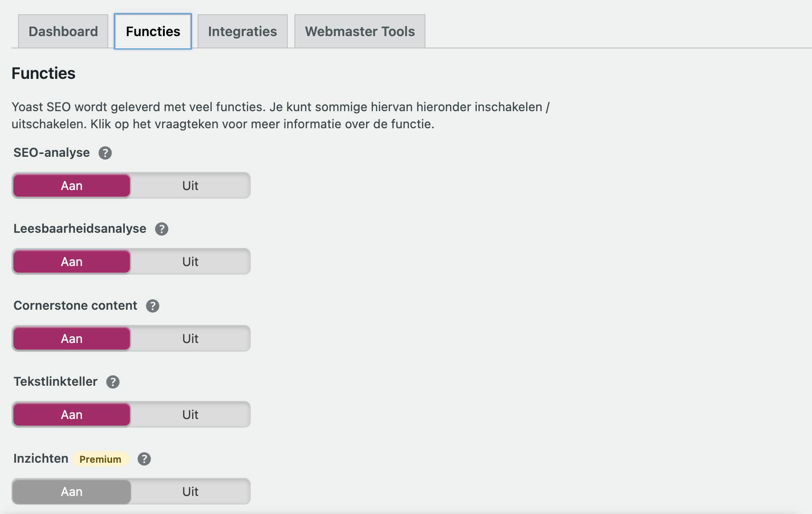Click the SEO-analyse help question mark

point(105,153)
